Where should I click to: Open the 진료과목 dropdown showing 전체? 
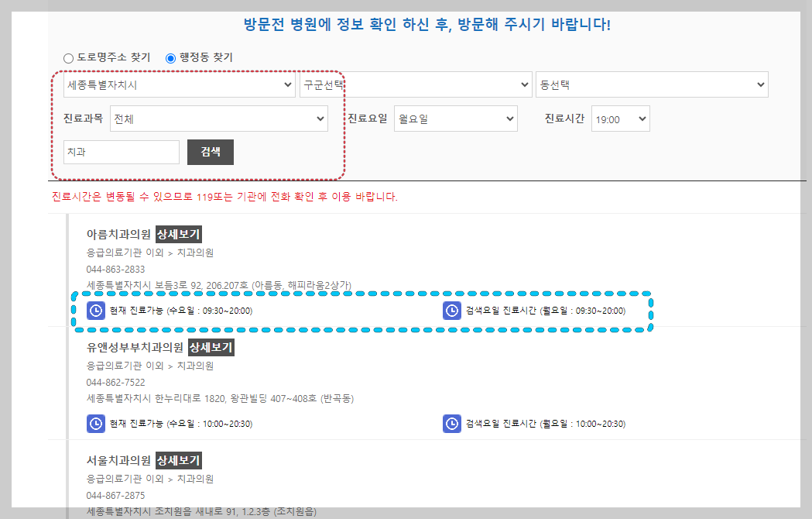tap(219, 119)
